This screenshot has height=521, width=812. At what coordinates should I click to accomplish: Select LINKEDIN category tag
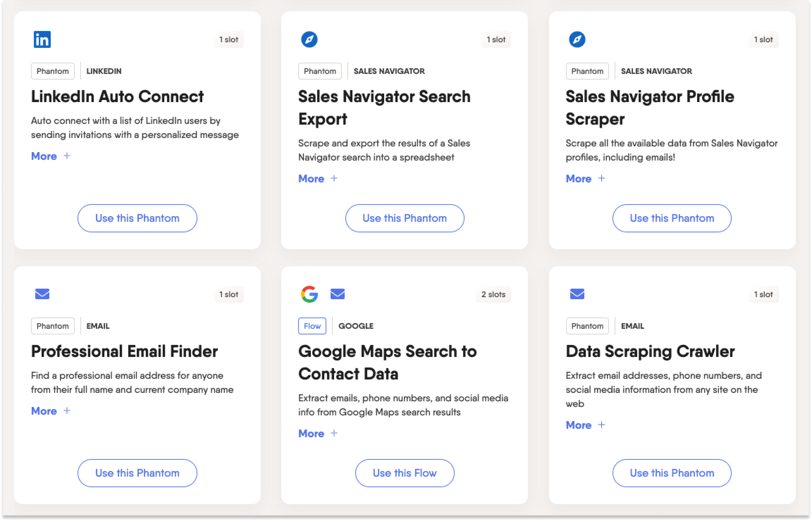(104, 71)
